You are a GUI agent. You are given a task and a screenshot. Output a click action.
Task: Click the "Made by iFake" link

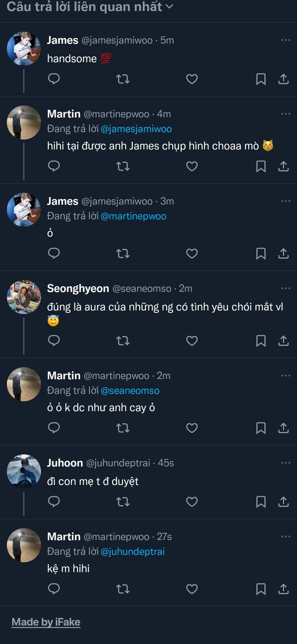(x=46, y=622)
